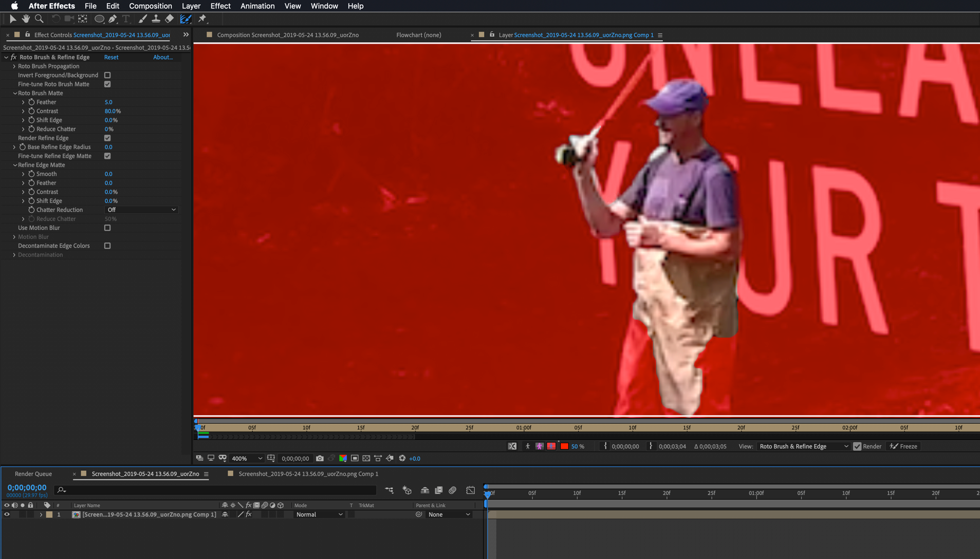This screenshot has height=559, width=980.
Task: Open the Graph Editor icon
Action: point(470,490)
